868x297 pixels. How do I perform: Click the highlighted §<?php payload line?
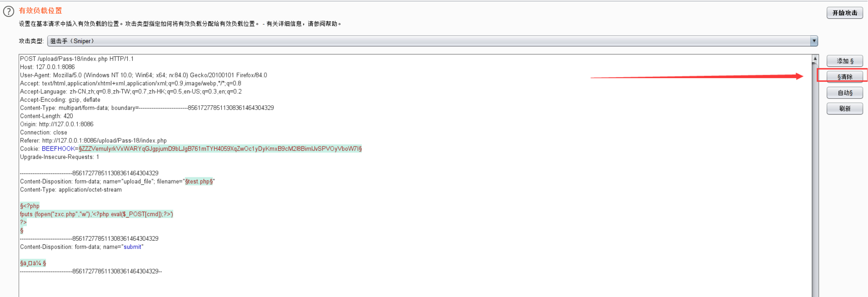tap(30, 206)
